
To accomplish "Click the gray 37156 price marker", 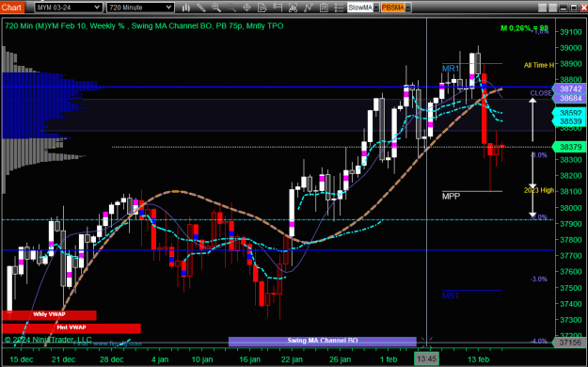I will click(570, 343).
